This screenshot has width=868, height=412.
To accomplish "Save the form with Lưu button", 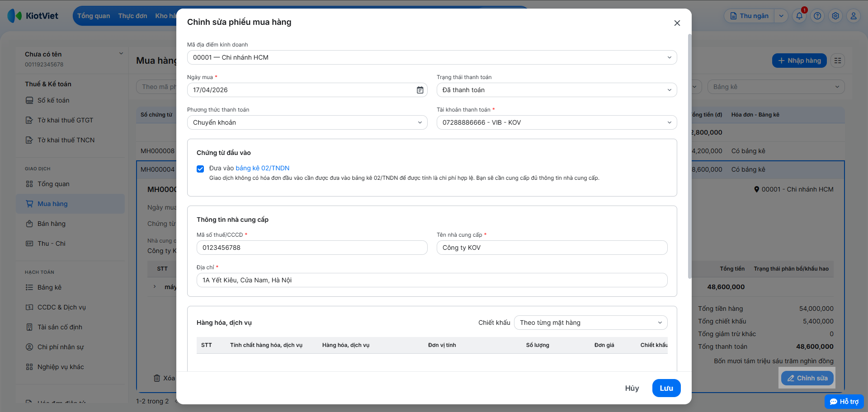I will [666, 388].
